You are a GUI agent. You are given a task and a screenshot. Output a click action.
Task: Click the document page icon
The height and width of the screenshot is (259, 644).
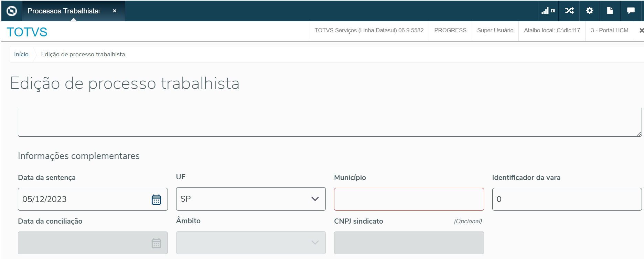(610, 11)
